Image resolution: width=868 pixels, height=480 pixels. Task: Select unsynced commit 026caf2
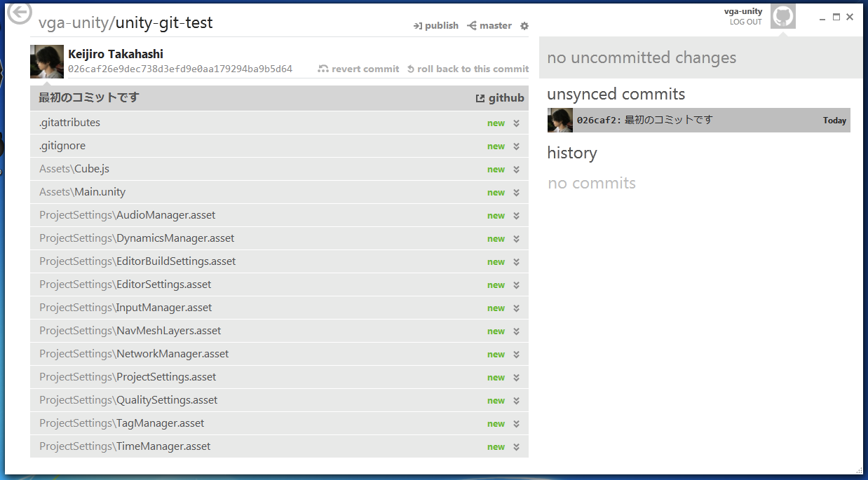tap(698, 120)
